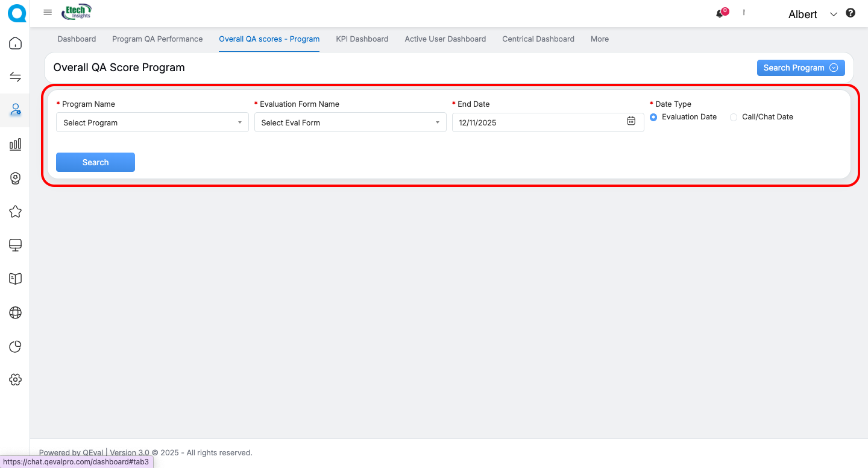Open the globe icon in the sidebar

[15, 312]
